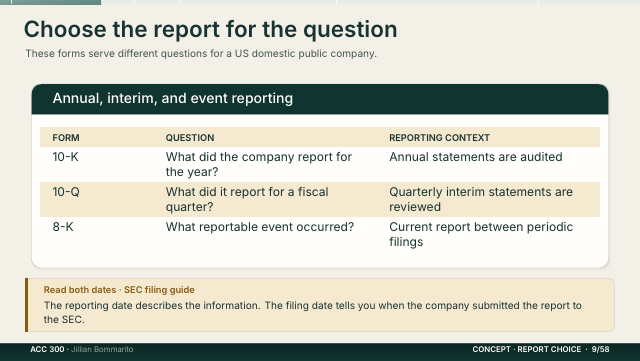
Task: Select the 8-K form cell
Action: pos(63,227)
